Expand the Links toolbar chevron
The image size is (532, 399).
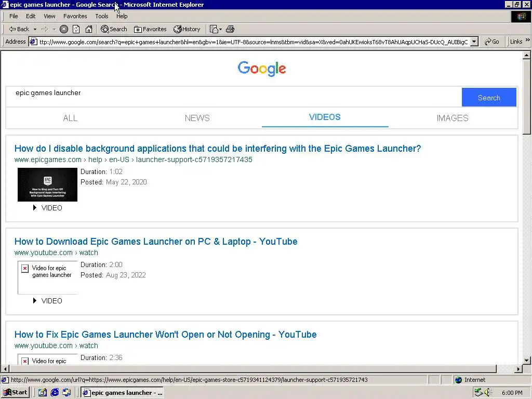528,40
